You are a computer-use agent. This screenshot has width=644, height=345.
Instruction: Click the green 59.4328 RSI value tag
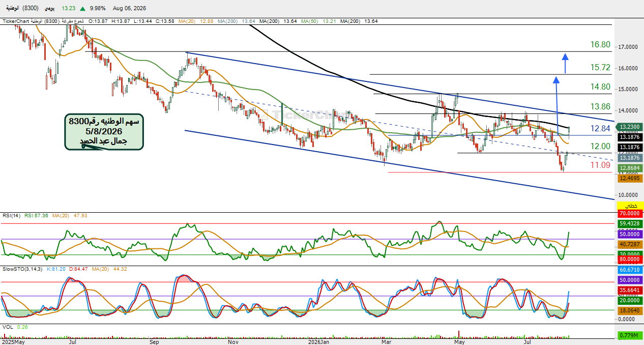coord(630,223)
